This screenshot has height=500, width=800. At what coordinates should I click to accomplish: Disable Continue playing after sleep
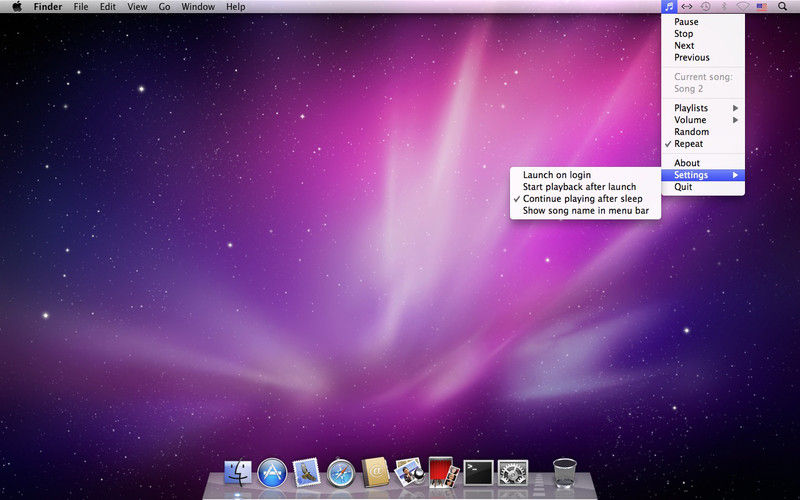(x=585, y=199)
